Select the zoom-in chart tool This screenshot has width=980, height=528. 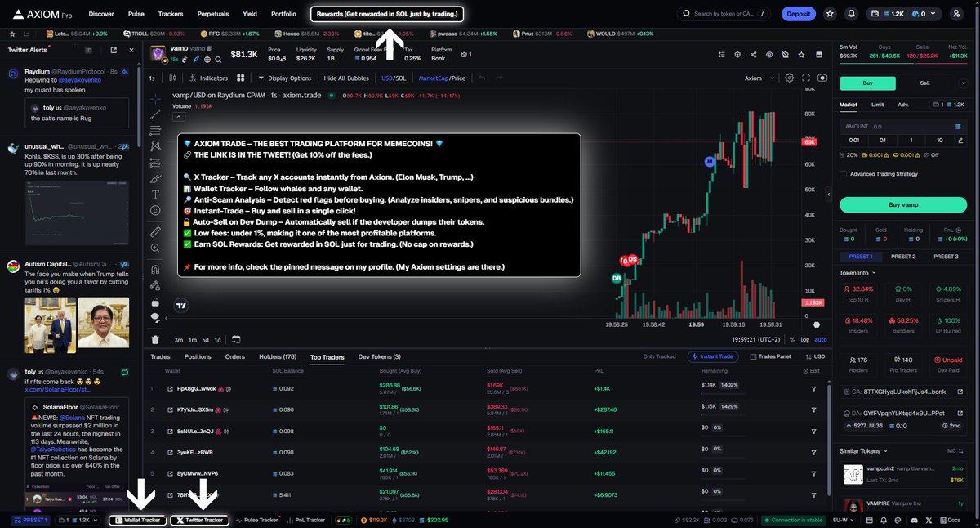point(155,249)
